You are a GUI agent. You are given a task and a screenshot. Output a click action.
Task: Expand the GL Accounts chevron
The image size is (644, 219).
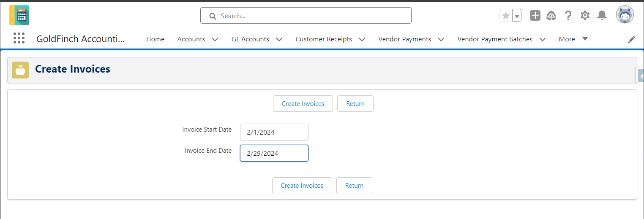(x=279, y=39)
